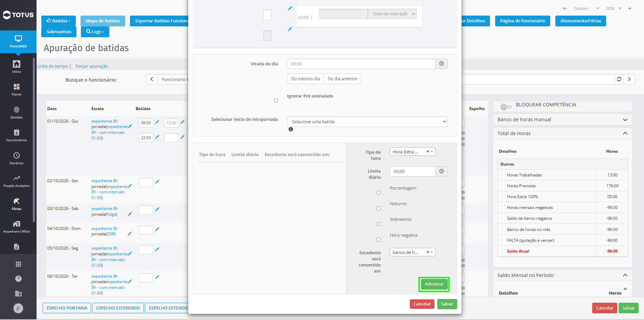Collapse the Total de Horas panel

[x=625, y=133]
